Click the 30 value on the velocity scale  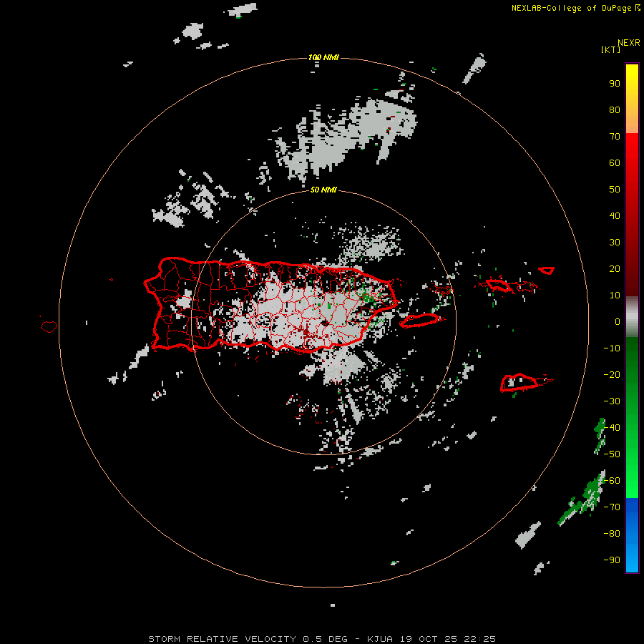[615, 243]
